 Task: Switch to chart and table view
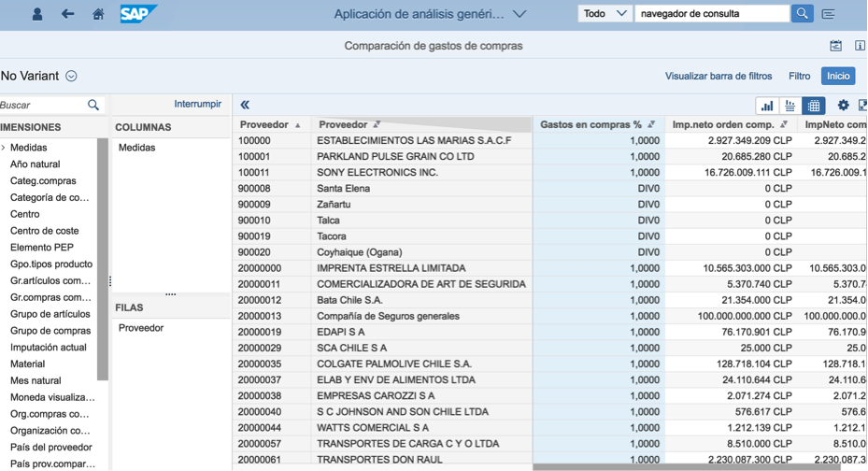pos(790,106)
